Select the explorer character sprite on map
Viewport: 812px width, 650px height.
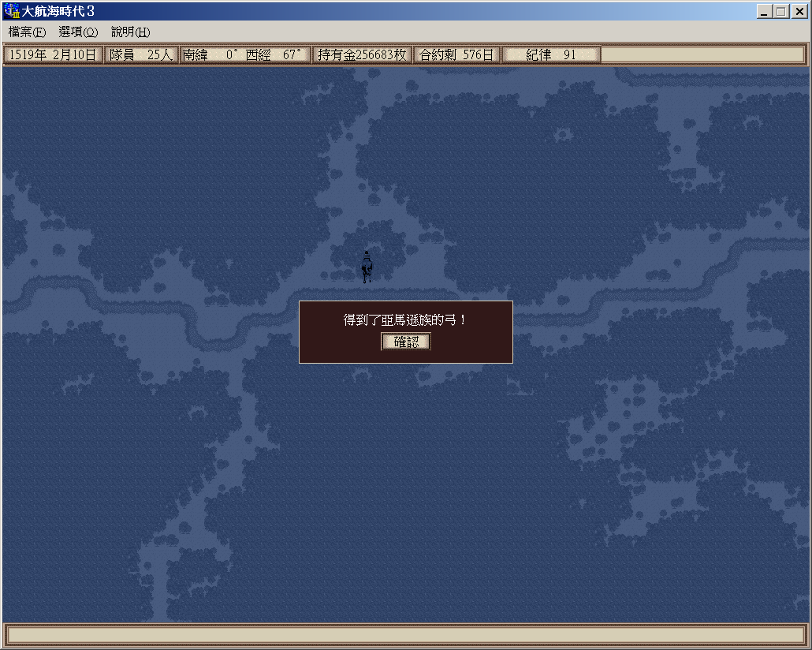click(x=367, y=267)
